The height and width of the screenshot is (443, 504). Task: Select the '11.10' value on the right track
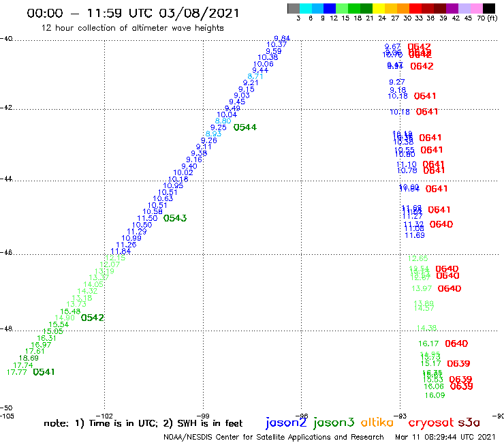tap(407, 165)
